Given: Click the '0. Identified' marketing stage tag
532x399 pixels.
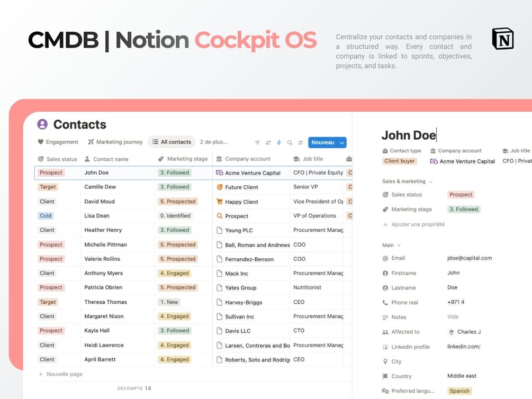Looking at the screenshot, I should [175, 216].
